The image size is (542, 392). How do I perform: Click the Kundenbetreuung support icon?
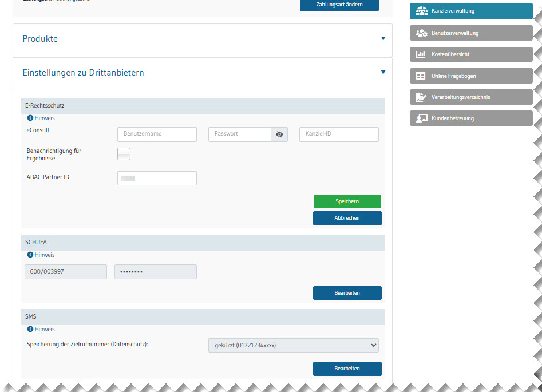coord(421,118)
